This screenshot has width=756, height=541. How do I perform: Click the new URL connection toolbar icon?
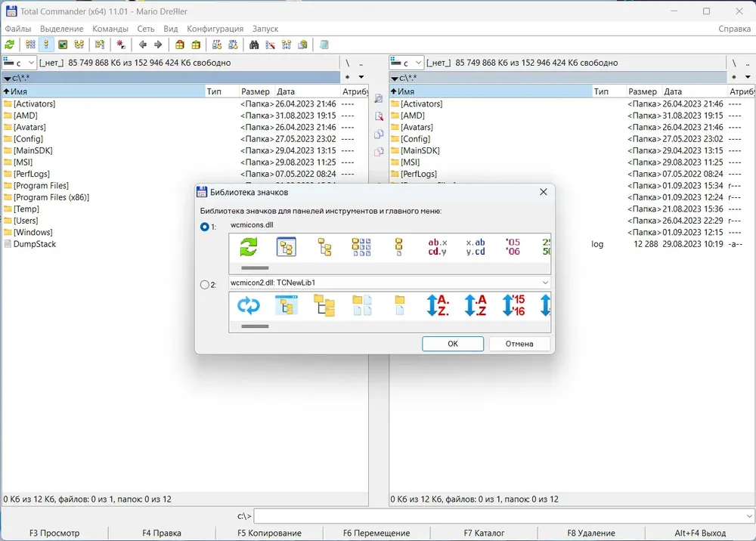tap(233, 45)
